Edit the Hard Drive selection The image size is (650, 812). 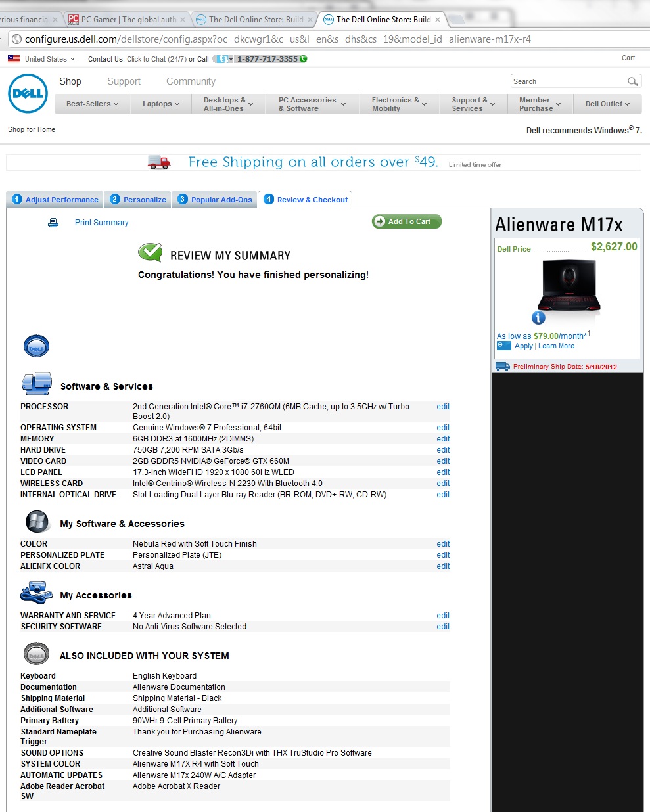tap(443, 450)
